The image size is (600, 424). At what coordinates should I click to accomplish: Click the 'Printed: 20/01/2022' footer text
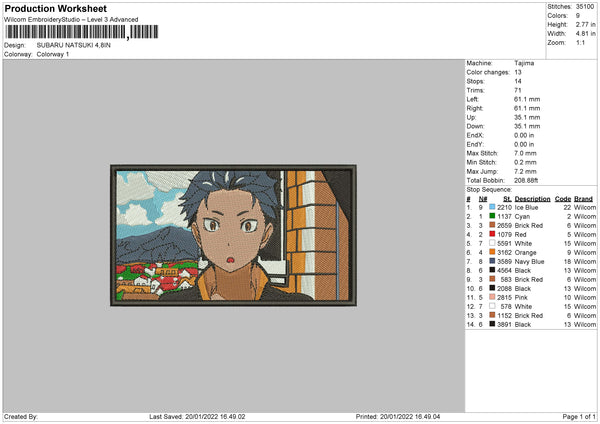click(x=384, y=416)
